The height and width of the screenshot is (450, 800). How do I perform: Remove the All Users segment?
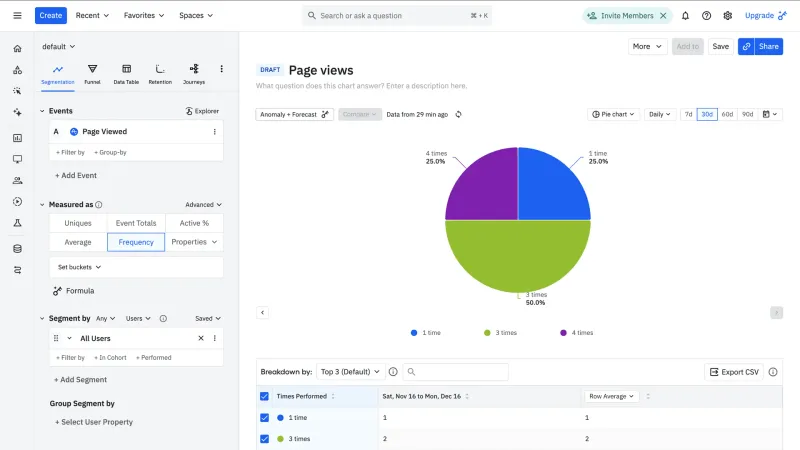[x=201, y=338]
